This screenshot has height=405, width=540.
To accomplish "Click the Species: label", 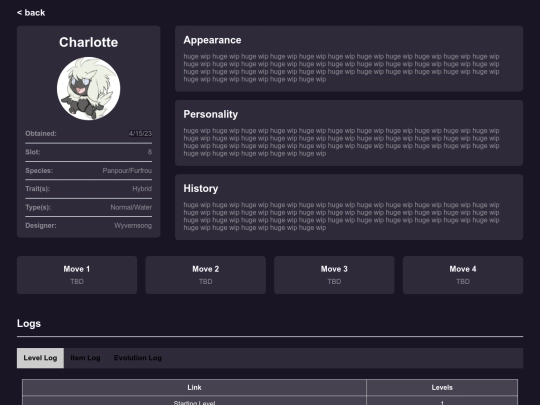I will (x=39, y=170).
